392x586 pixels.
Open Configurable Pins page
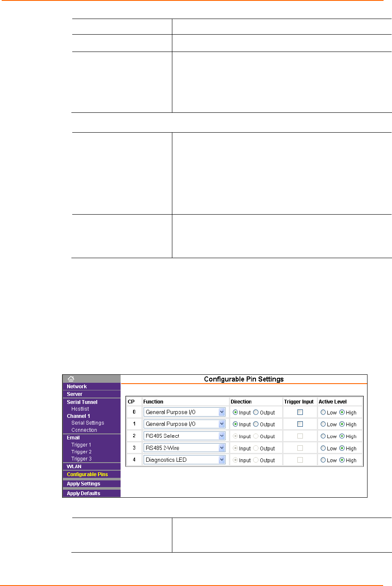point(87,474)
